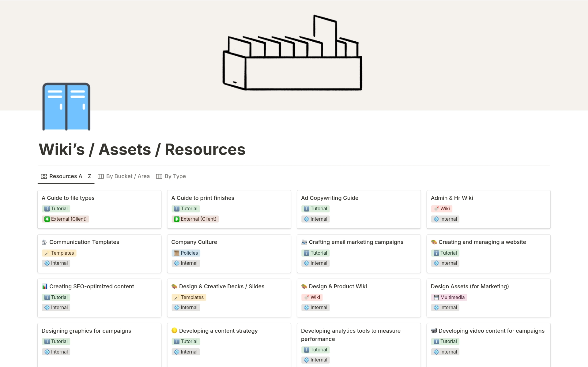The image size is (588, 367).
Task: Click the email icon on Crafting email marketing campaigns
Action: tap(304, 242)
